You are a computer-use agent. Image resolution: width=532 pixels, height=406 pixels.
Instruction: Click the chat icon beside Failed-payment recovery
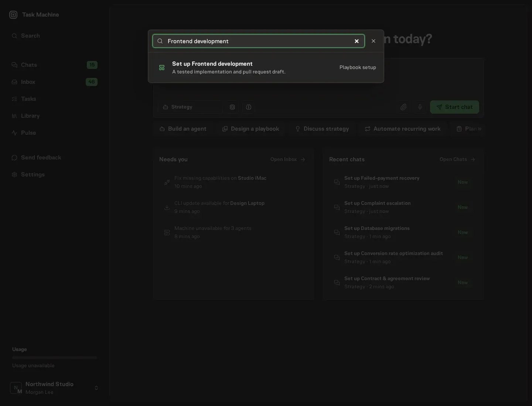click(337, 182)
